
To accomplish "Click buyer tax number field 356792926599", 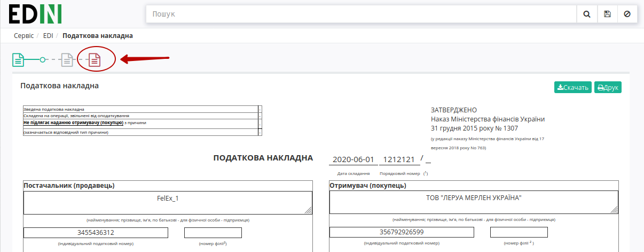I will pos(402,232).
